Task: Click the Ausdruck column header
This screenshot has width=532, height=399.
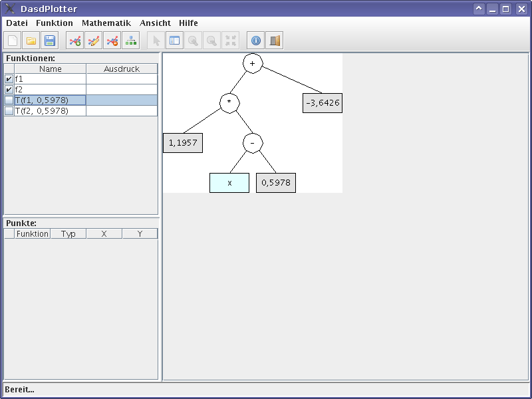Action: (x=122, y=68)
